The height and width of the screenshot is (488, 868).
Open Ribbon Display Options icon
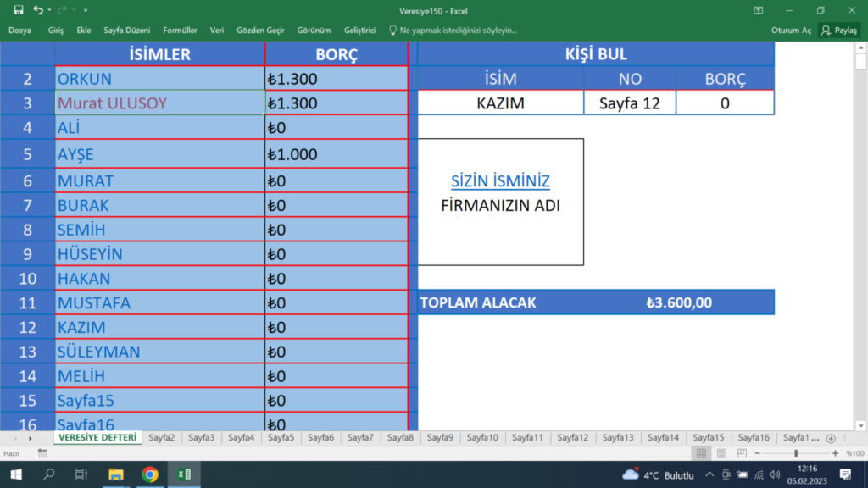coord(757,10)
